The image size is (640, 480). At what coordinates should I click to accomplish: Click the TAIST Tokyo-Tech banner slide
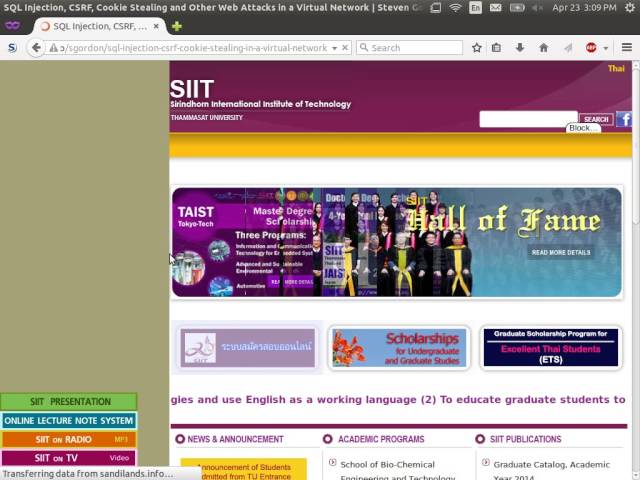[243, 242]
